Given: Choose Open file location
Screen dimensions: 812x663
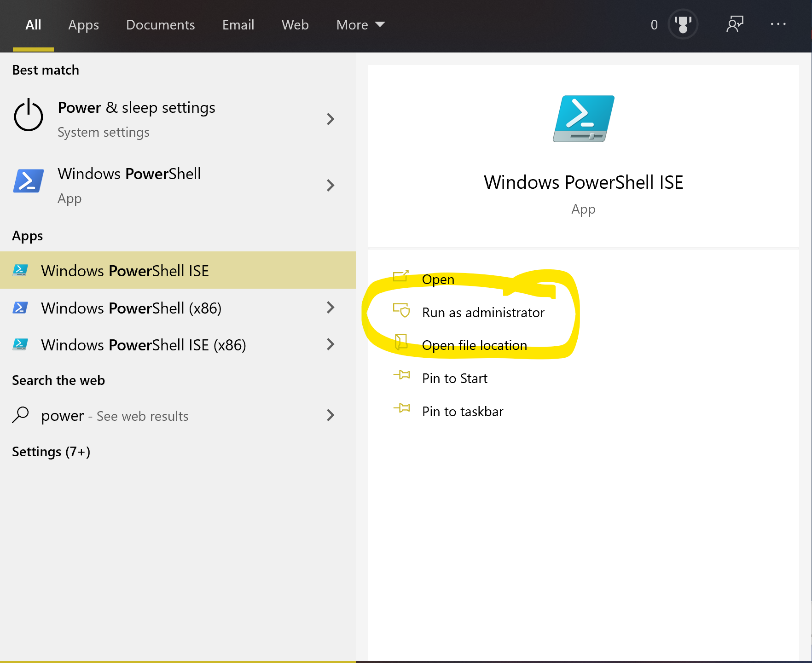Looking at the screenshot, I should point(474,345).
